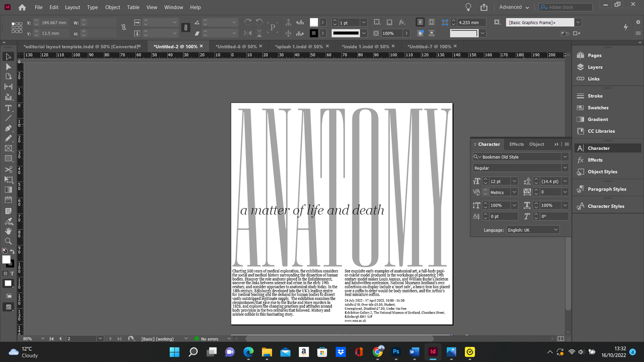Image resolution: width=644 pixels, height=362 pixels.
Task: Activate the Type tool
Action: click(x=8, y=108)
